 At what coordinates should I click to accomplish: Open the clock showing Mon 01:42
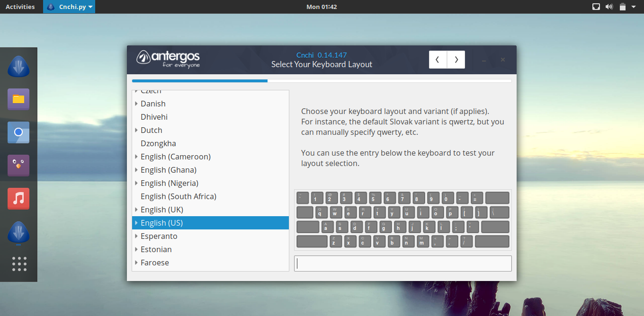pos(322,7)
